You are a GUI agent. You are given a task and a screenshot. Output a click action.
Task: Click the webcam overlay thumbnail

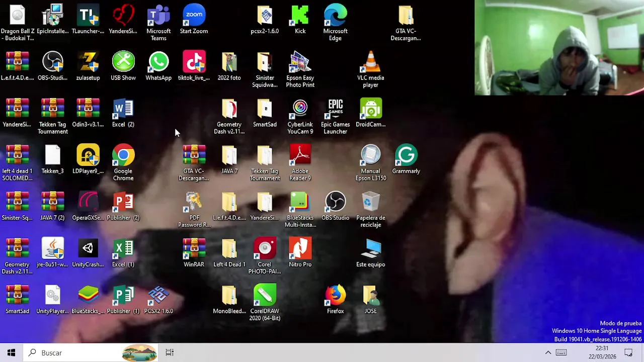click(x=559, y=47)
